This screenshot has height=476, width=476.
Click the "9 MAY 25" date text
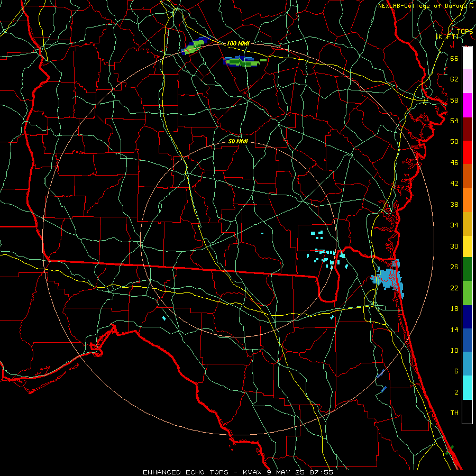point(286,472)
